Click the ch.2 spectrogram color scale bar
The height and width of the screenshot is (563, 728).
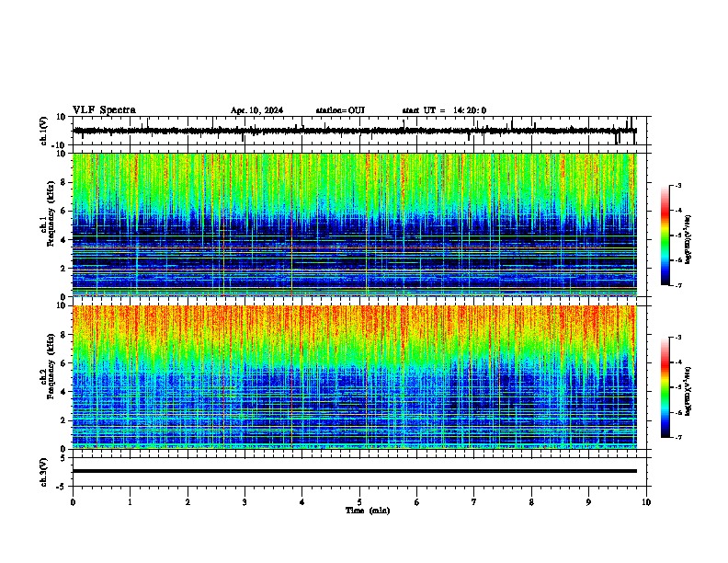click(x=665, y=387)
